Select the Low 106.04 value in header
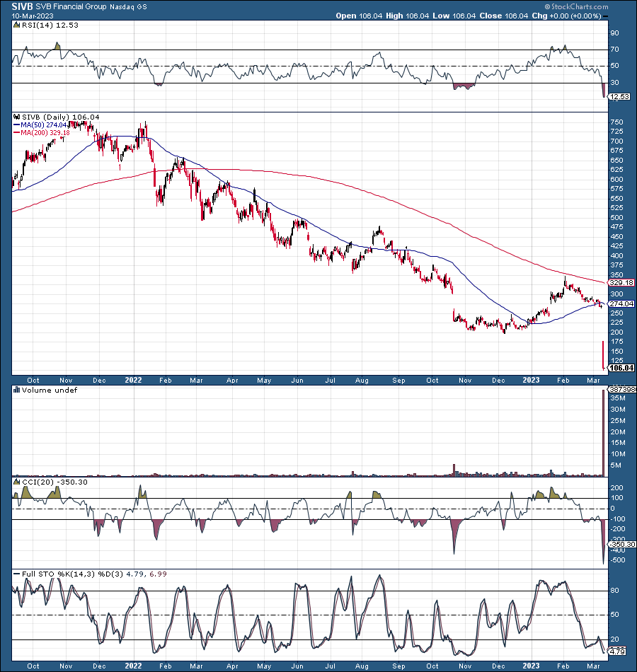Viewport: 637px width, 672px height. point(454,16)
